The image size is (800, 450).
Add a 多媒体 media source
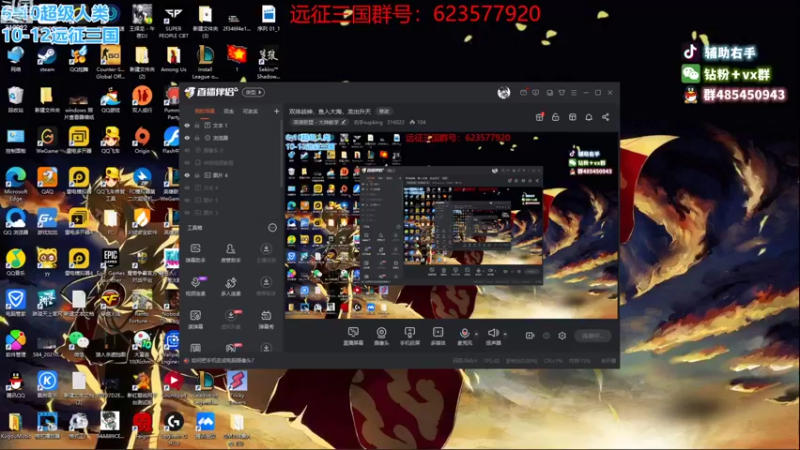point(438,336)
